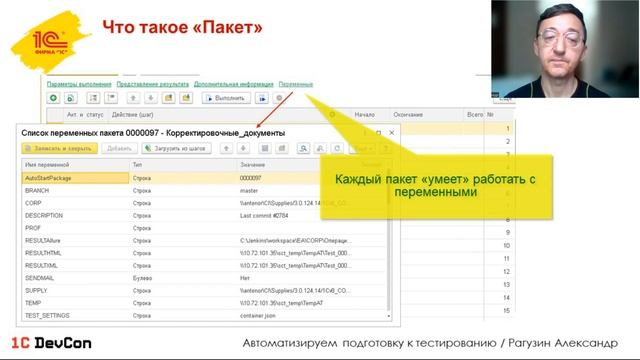The height and width of the screenshot is (360, 640).
Task: Select the DESCRIPTION variable name
Action: [44, 216]
